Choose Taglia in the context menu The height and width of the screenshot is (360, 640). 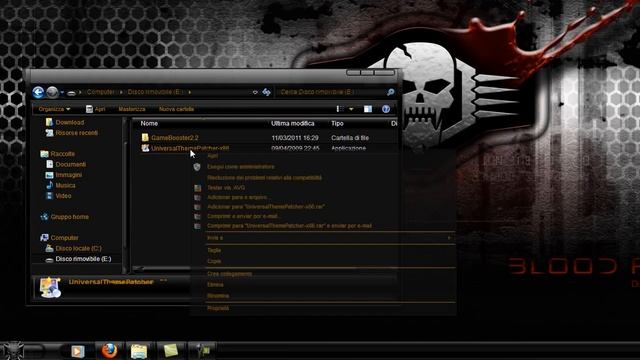click(214, 250)
